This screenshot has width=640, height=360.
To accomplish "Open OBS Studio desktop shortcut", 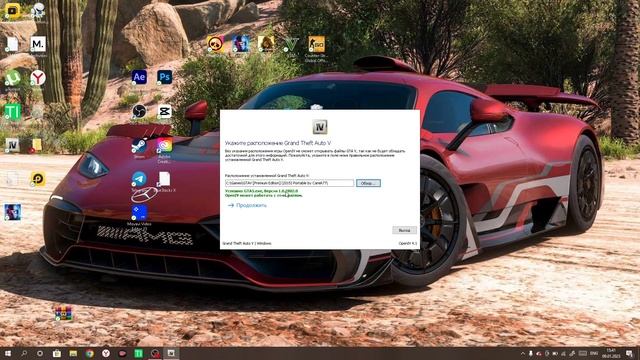I will tap(139, 111).
